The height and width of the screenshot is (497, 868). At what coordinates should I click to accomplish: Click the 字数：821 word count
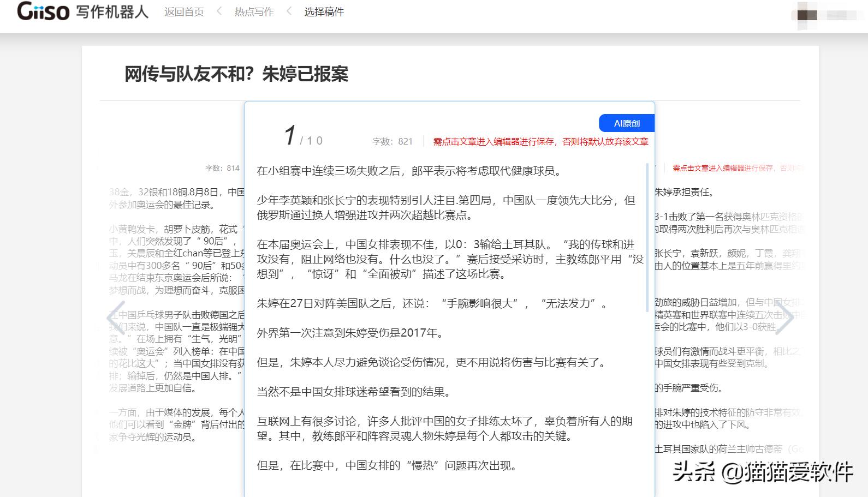(393, 141)
